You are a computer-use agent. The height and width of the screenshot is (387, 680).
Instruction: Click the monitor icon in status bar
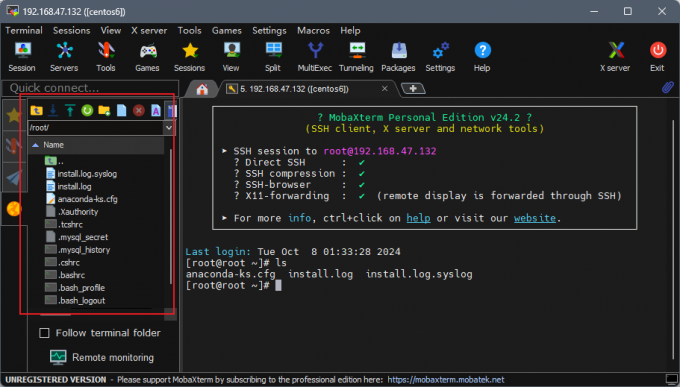point(671,379)
